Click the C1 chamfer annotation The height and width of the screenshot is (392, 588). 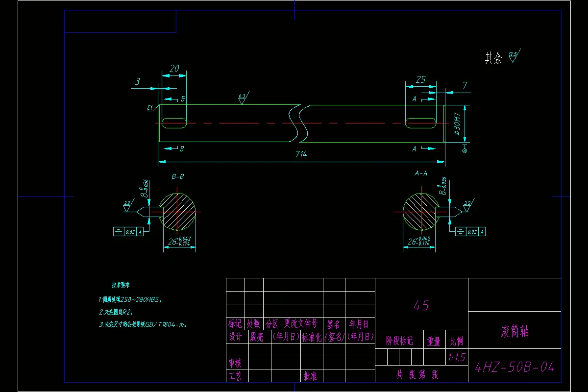point(150,107)
